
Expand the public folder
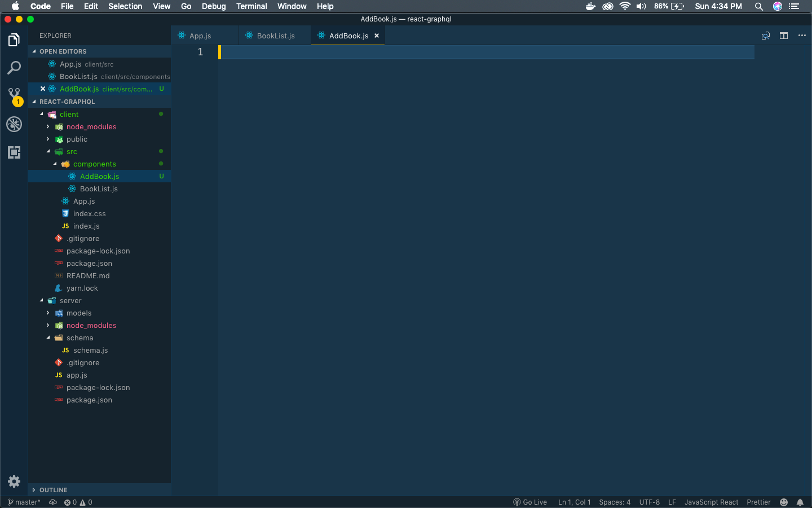pyautogui.click(x=99, y=139)
